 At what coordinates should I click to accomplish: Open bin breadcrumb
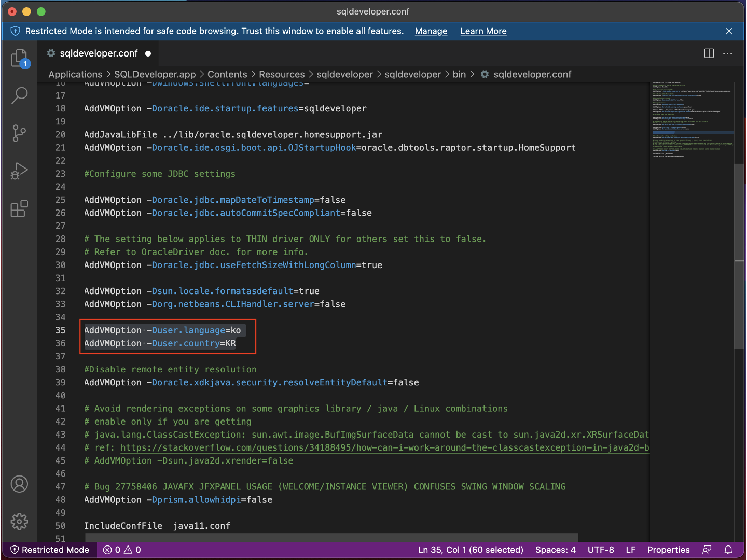click(x=459, y=74)
